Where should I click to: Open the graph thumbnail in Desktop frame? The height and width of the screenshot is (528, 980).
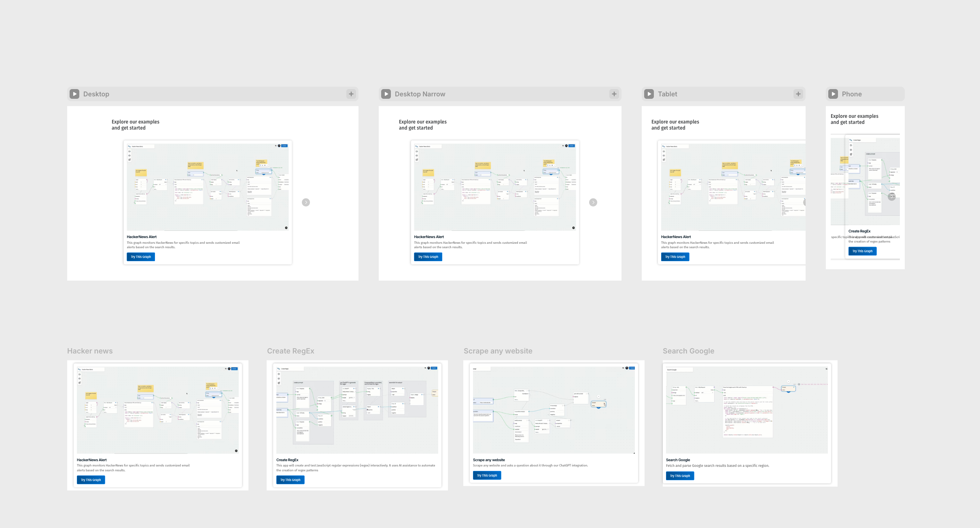208,187
